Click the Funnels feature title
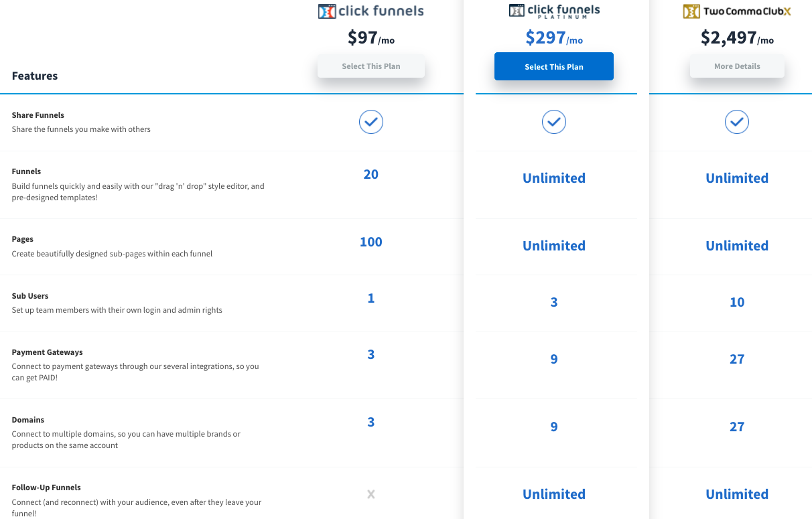 coord(26,171)
